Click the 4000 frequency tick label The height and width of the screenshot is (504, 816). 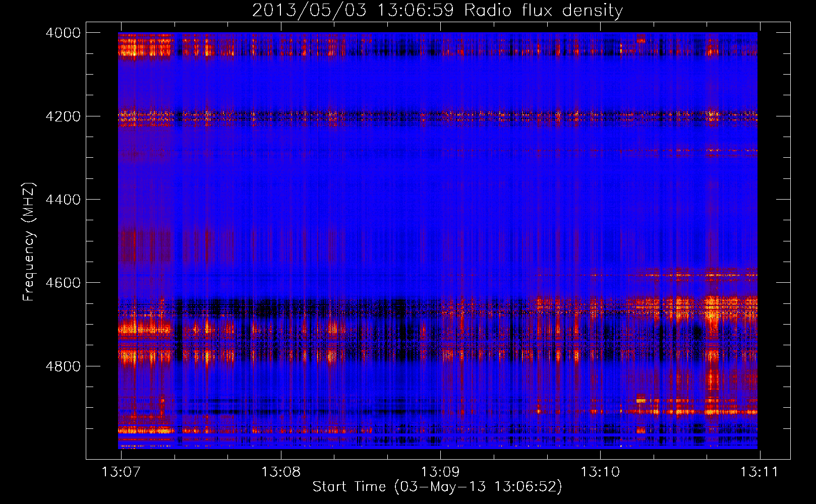pyautogui.click(x=63, y=33)
